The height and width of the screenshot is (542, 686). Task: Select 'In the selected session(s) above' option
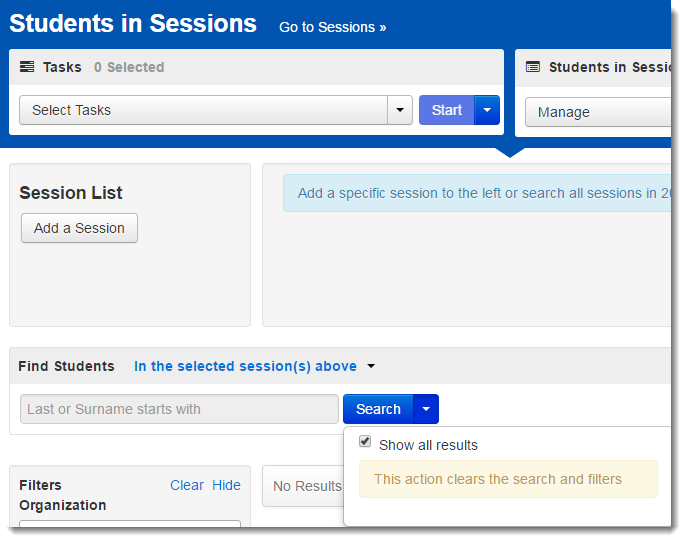(245, 366)
